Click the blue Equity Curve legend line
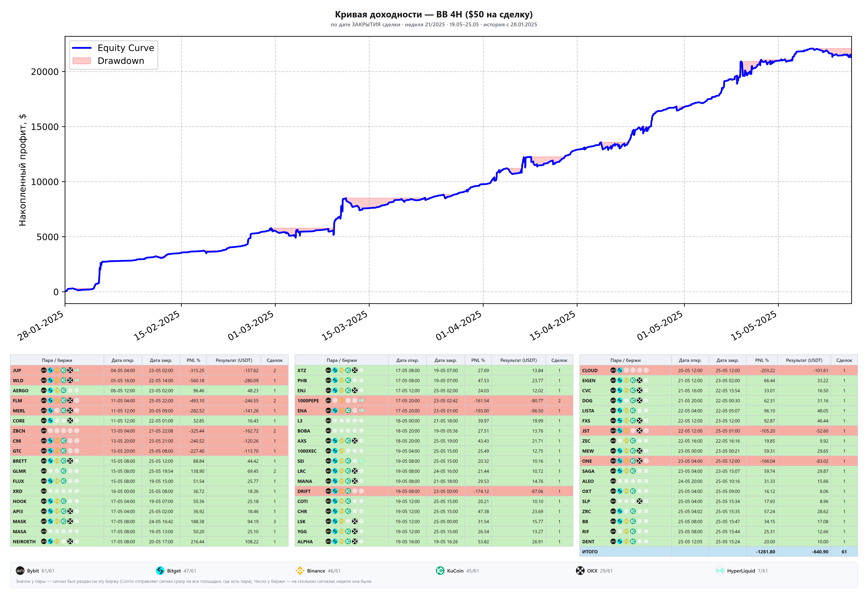 click(81, 48)
